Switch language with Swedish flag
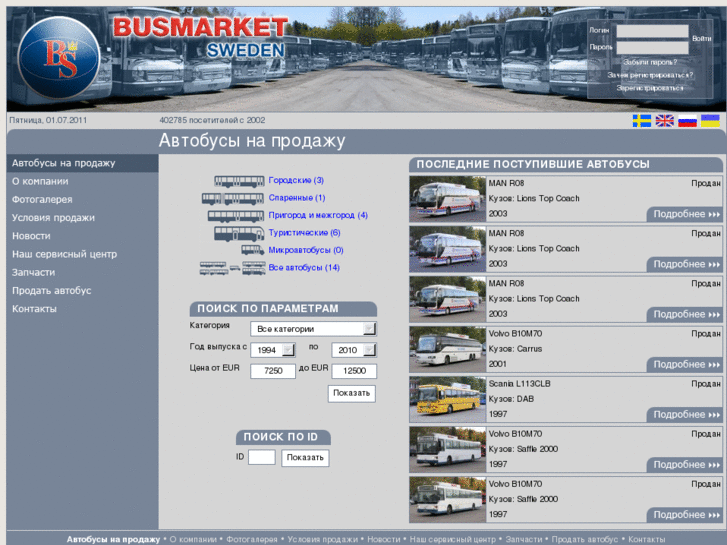This screenshot has width=727, height=545. (x=642, y=121)
